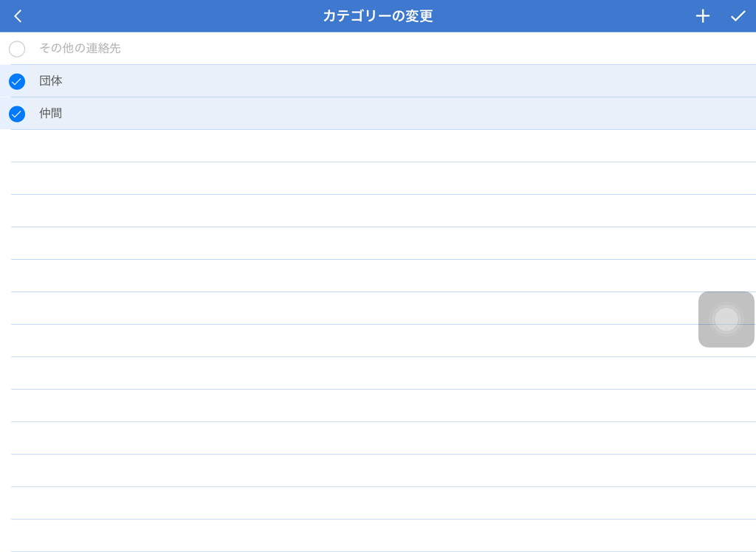The width and height of the screenshot is (756, 552).
Task: Click blank header area right of title
Action: pyautogui.click(x=561, y=16)
